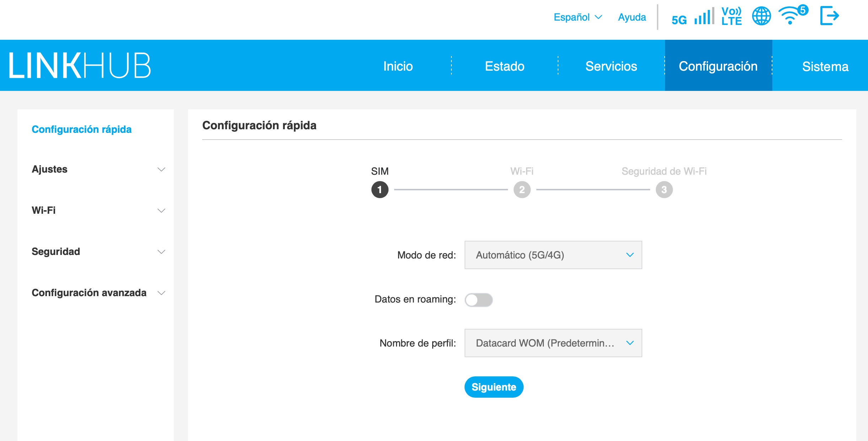Open the Nombre de perfil dropdown
The height and width of the screenshot is (441, 868).
coord(553,343)
